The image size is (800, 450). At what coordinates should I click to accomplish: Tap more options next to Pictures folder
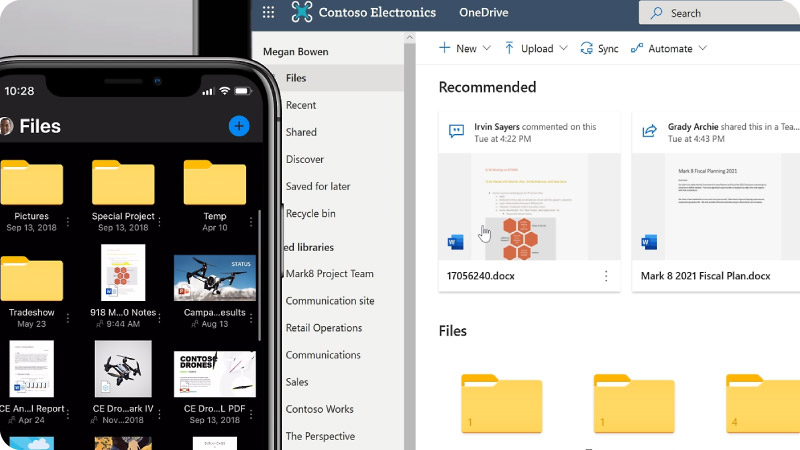68,222
